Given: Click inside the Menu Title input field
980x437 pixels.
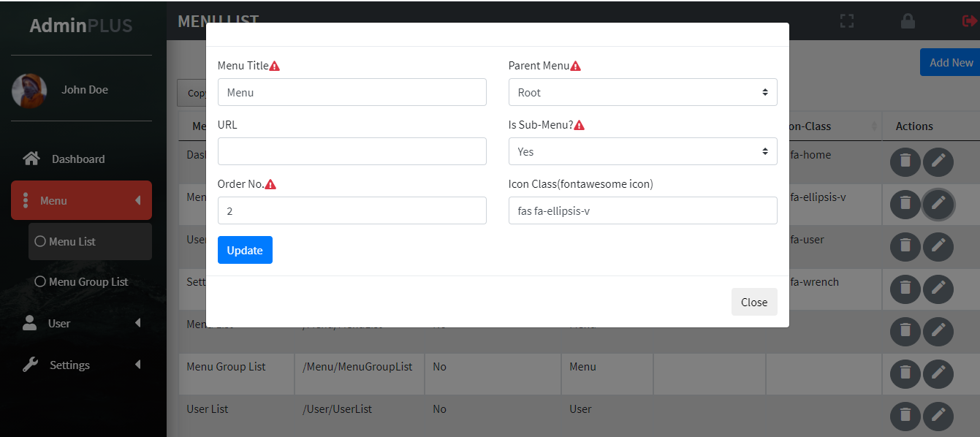Looking at the screenshot, I should [352, 92].
